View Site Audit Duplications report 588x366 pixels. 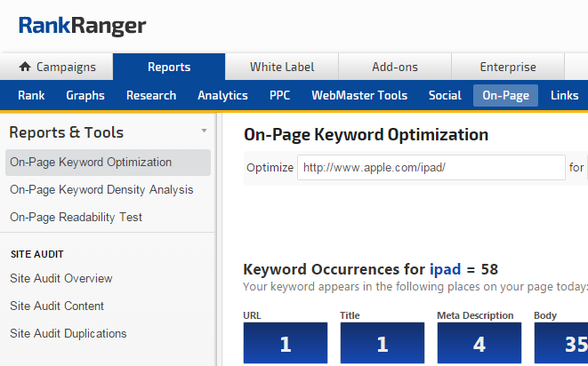[x=68, y=334]
